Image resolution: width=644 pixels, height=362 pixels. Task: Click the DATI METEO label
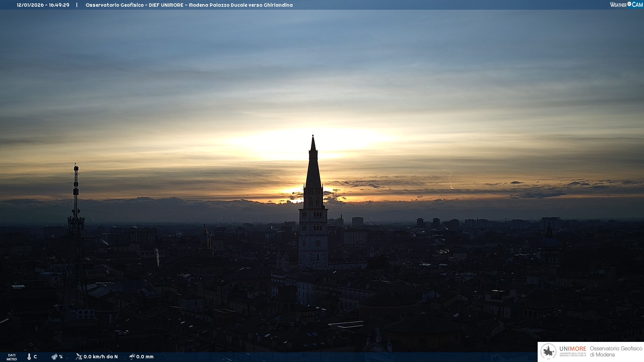(12, 357)
